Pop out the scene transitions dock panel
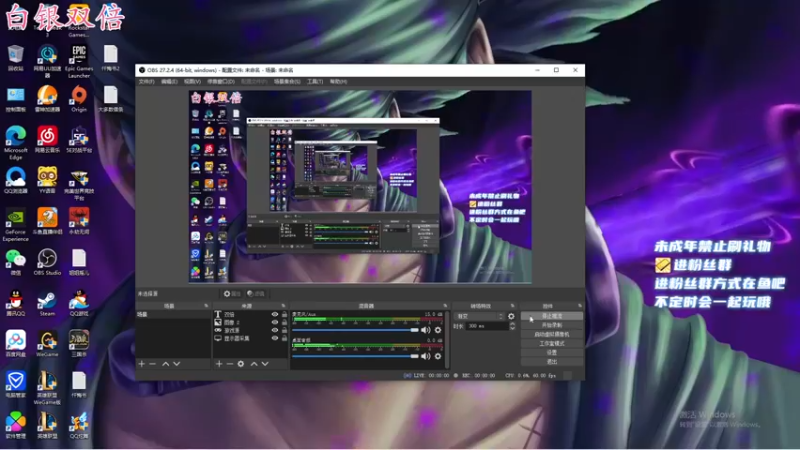Image resolution: width=800 pixels, height=450 pixels. point(513,306)
